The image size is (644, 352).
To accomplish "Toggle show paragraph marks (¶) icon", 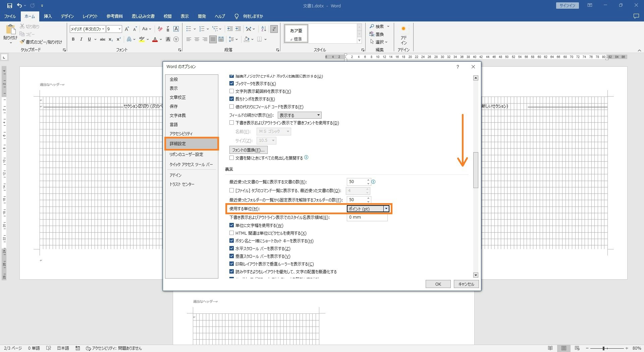I will point(274,29).
